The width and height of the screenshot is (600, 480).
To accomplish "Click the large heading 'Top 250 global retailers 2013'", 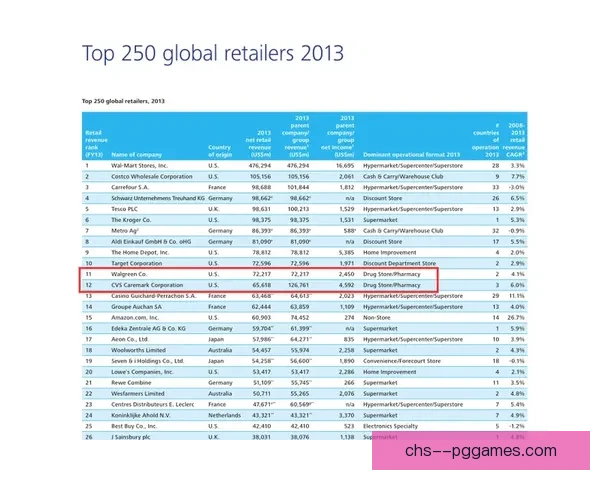I will click(213, 54).
